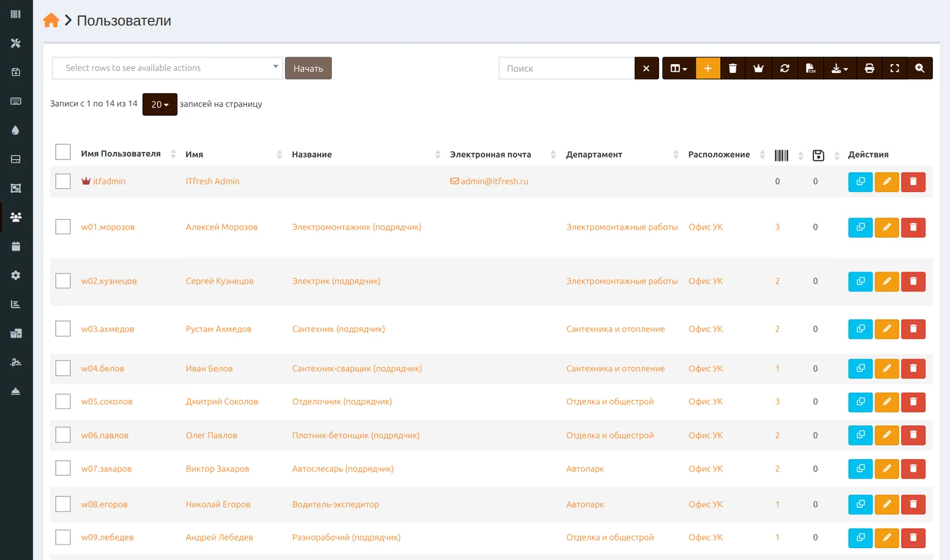This screenshot has height=560, width=950.
Task: Focus the Поиск search field
Action: pyautogui.click(x=566, y=68)
